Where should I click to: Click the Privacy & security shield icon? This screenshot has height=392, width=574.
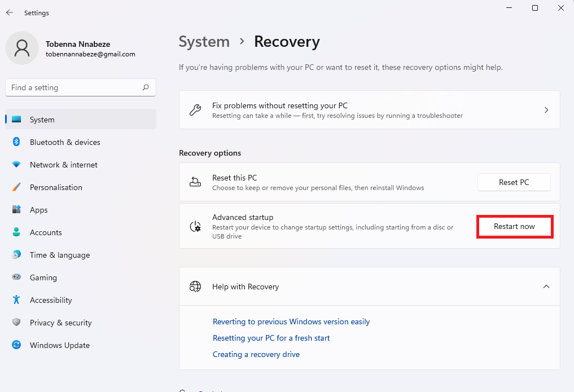pos(16,323)
